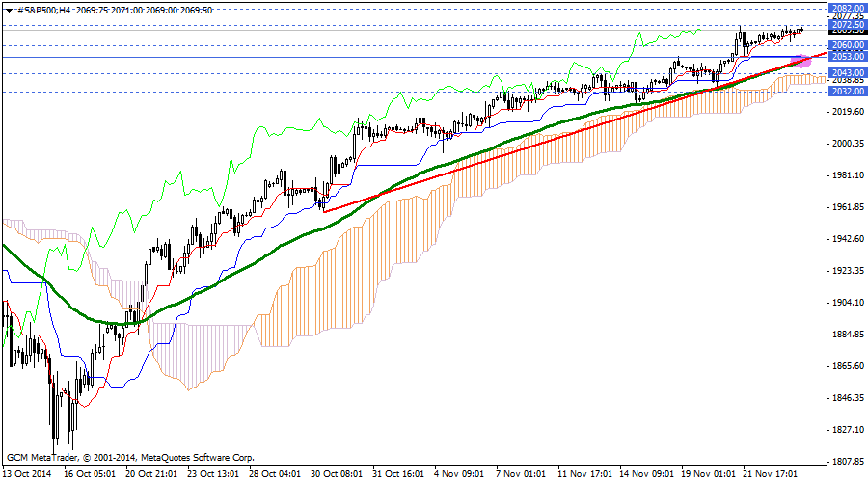Click the 23 Oct 13:01 time label

click(212, 474)
